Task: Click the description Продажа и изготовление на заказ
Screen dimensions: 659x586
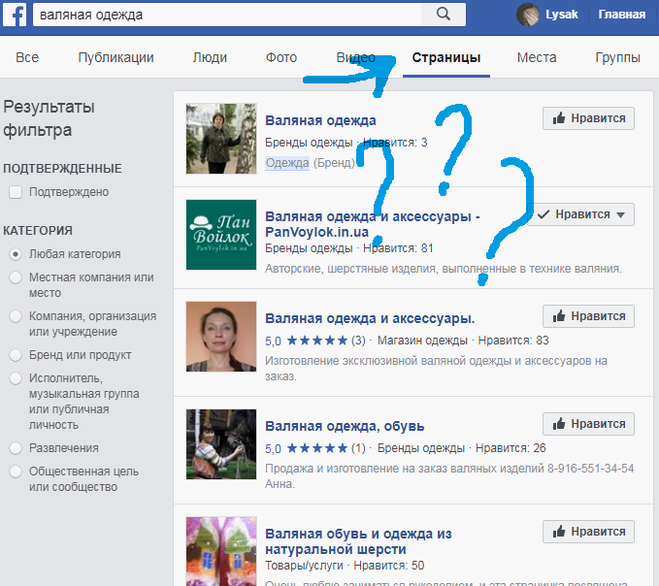Action: 449,476
